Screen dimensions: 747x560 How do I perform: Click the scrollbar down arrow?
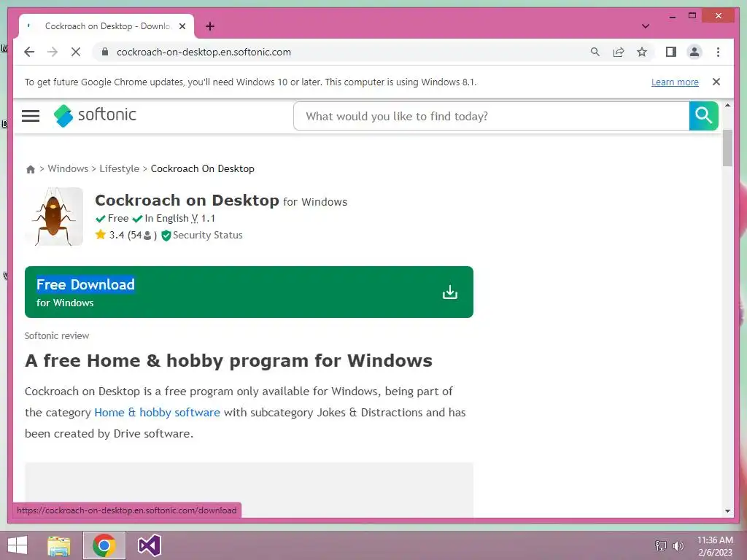point(727,511)
